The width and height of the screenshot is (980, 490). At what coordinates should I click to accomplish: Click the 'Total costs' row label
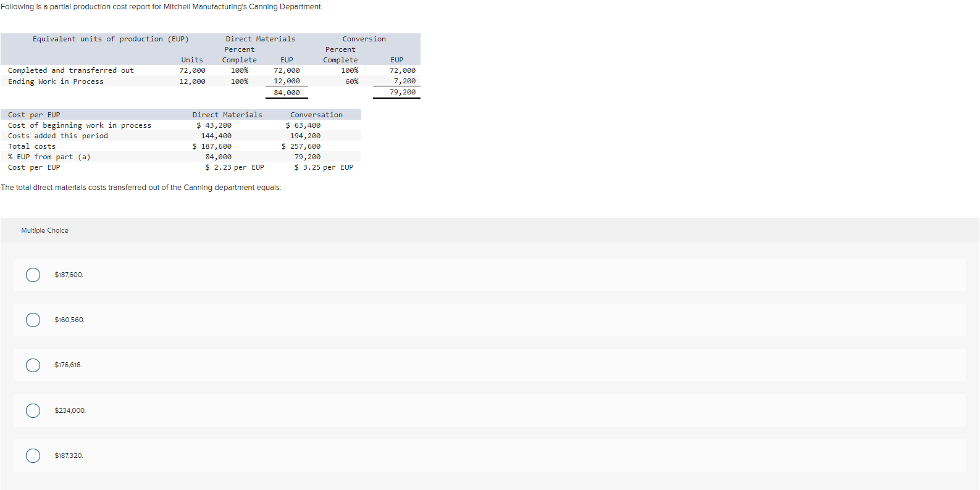[x=32, y=146]
